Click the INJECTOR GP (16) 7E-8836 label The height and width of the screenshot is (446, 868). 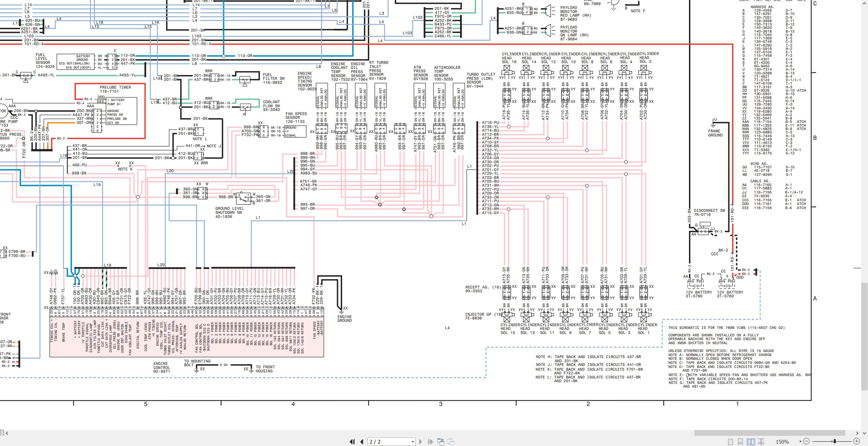483,316
